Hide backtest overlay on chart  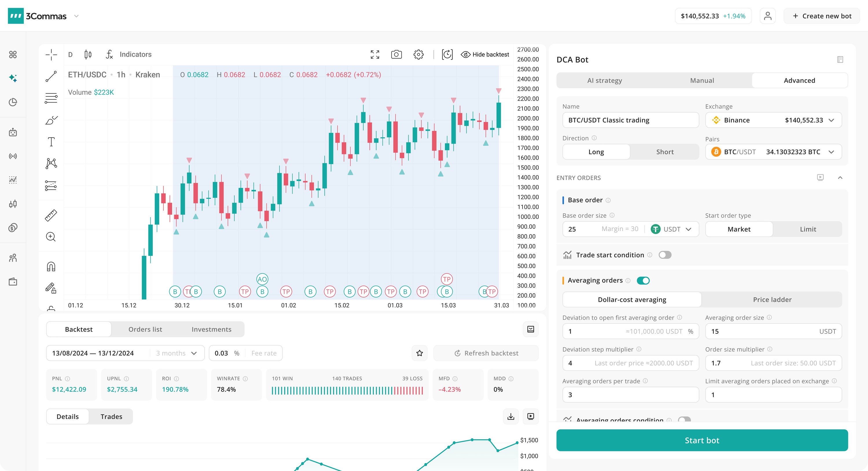[x=485, y=55]
